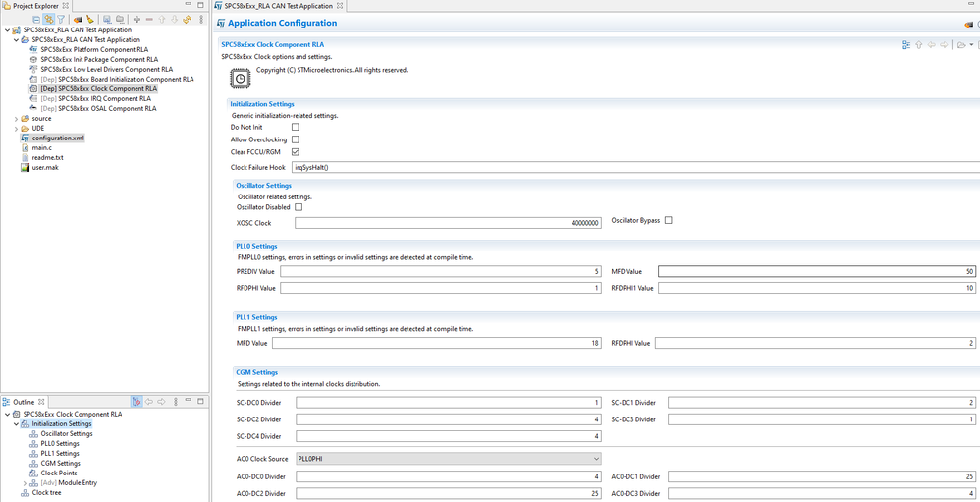Select Clock tree in Outline

coord(46,492)
